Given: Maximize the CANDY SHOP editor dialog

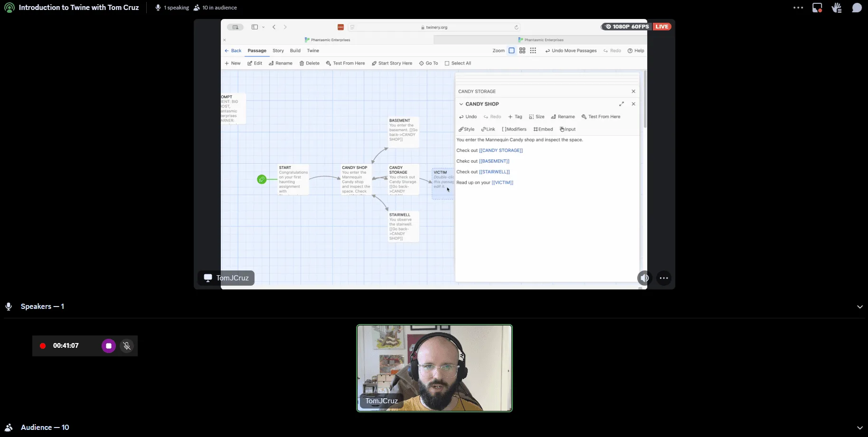Looking at the screenshot, I should click(622, 104).
